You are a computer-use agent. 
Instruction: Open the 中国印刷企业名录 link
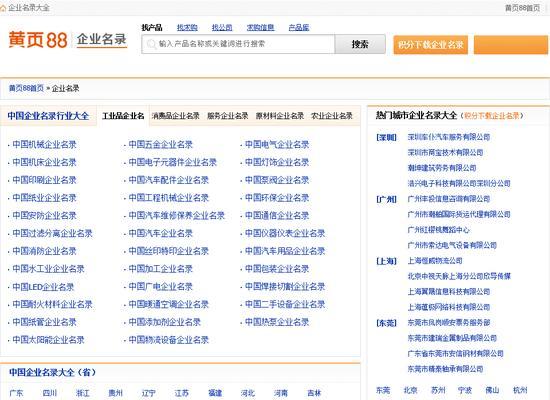tap(44, 180)
